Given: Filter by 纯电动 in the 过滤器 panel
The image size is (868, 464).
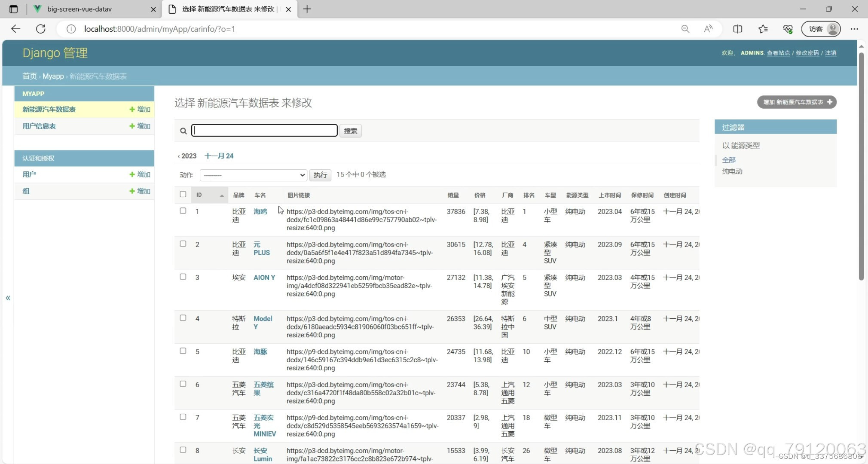Looking at the screenshot, I should coord(732,171).
